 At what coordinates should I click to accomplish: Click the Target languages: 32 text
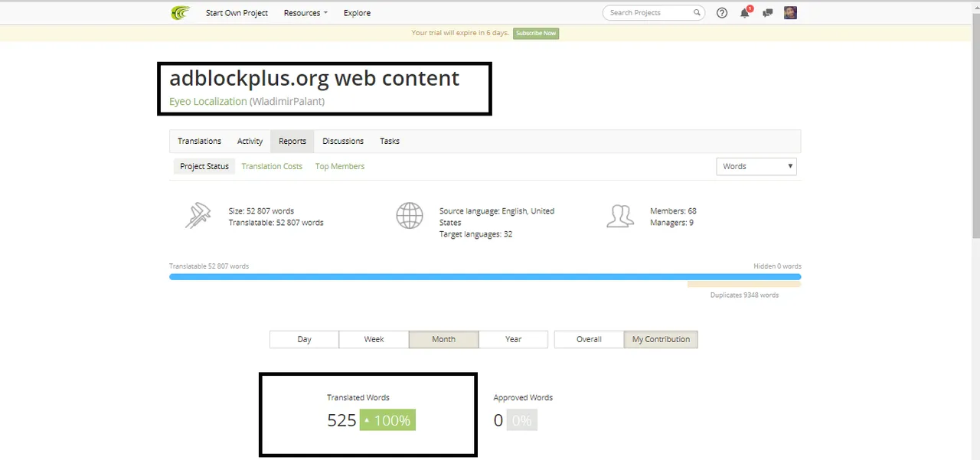point(476,233)
